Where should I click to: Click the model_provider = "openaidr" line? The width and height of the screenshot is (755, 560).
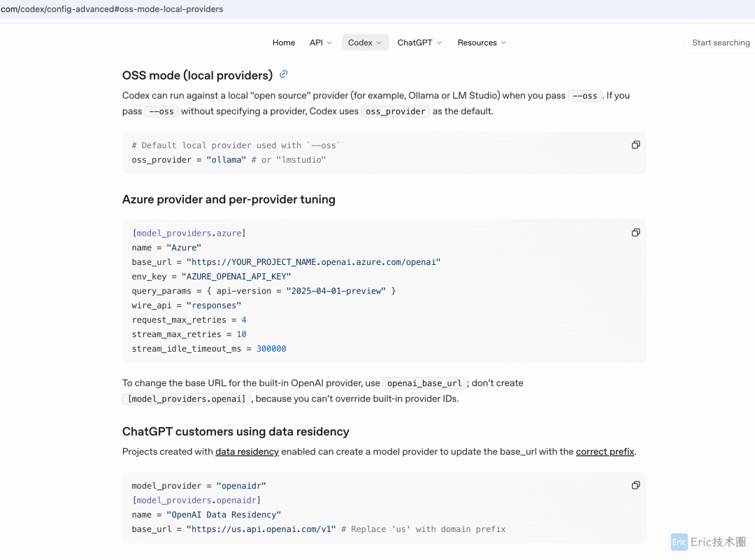(x=199, y=486)
